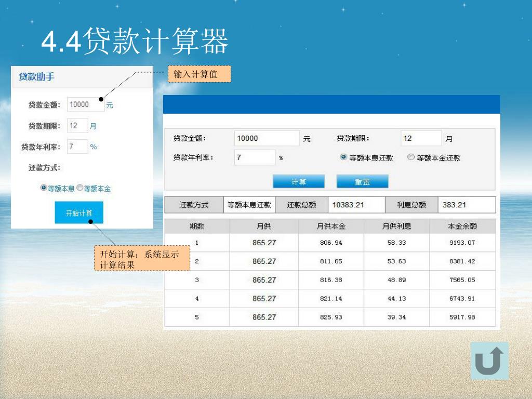Screen dimensions: 532x399
Task: Click 本金余额 value 5917.98
Action: click(x=462, y=317)
